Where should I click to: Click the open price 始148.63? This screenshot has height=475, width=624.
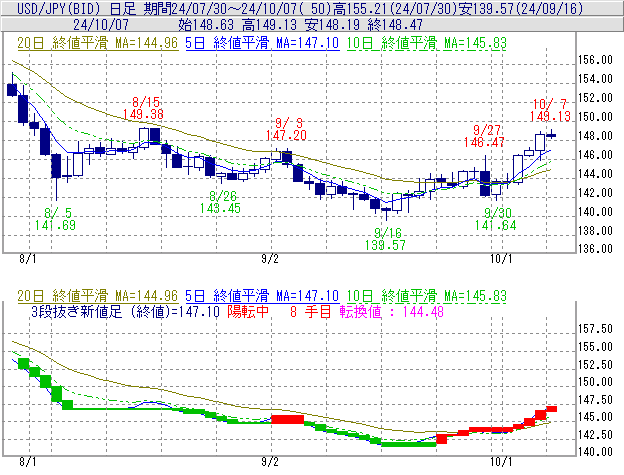tap(206, 25)
